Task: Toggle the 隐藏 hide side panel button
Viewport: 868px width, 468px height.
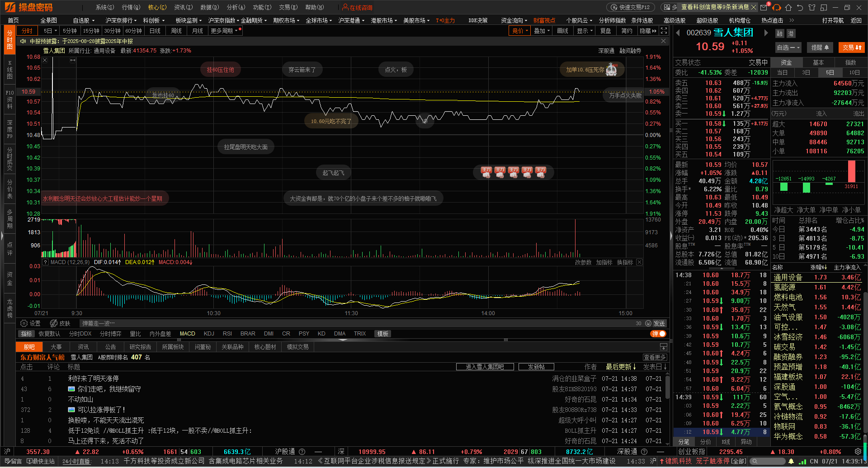Action: (648, 31)
